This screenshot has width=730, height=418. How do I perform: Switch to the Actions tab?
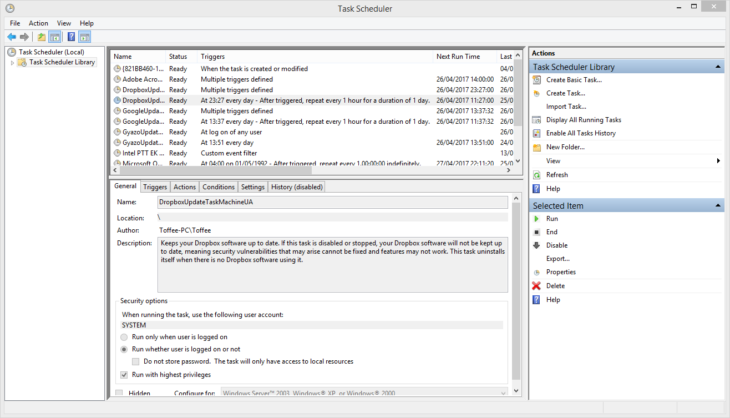tap(184, 187)
